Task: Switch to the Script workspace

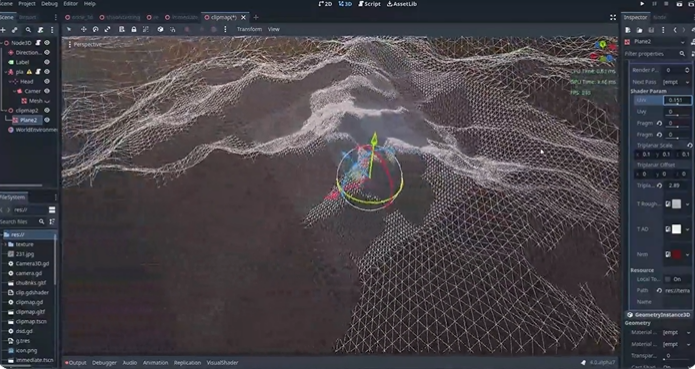Action: tap(369, 4)
